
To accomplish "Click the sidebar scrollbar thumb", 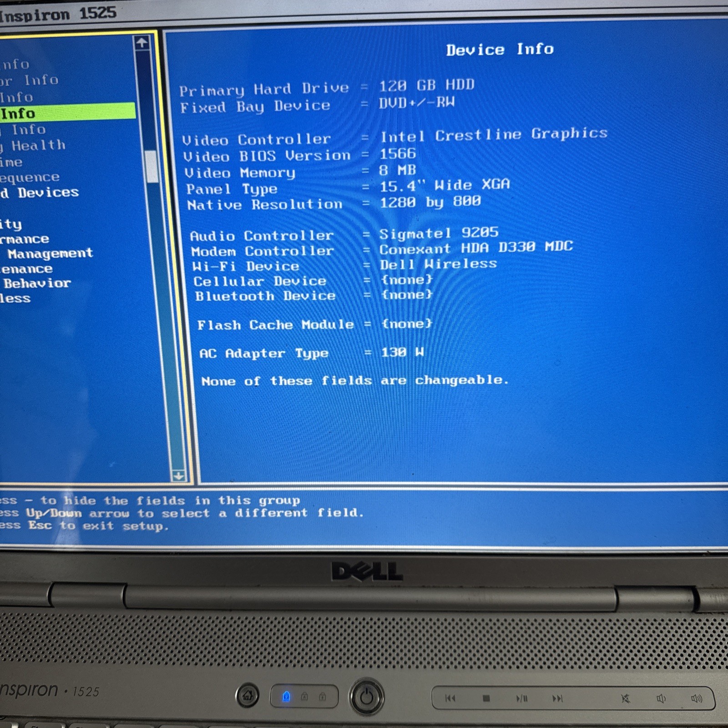I will 151,167.
